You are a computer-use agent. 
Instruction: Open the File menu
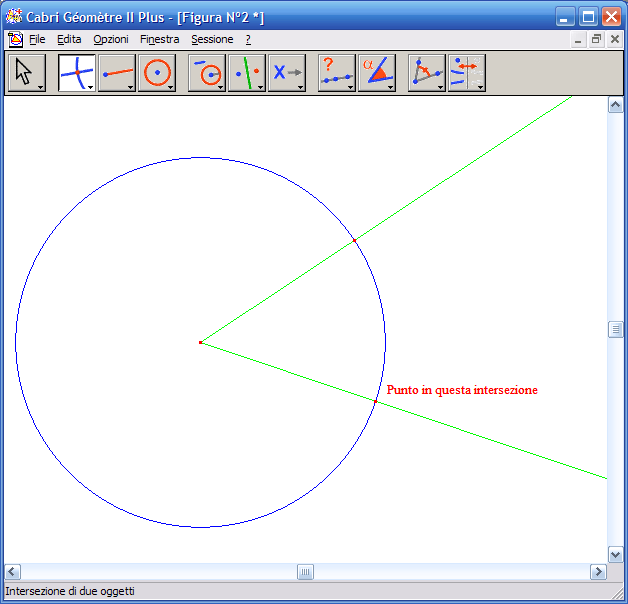click(x=37, y=39)
